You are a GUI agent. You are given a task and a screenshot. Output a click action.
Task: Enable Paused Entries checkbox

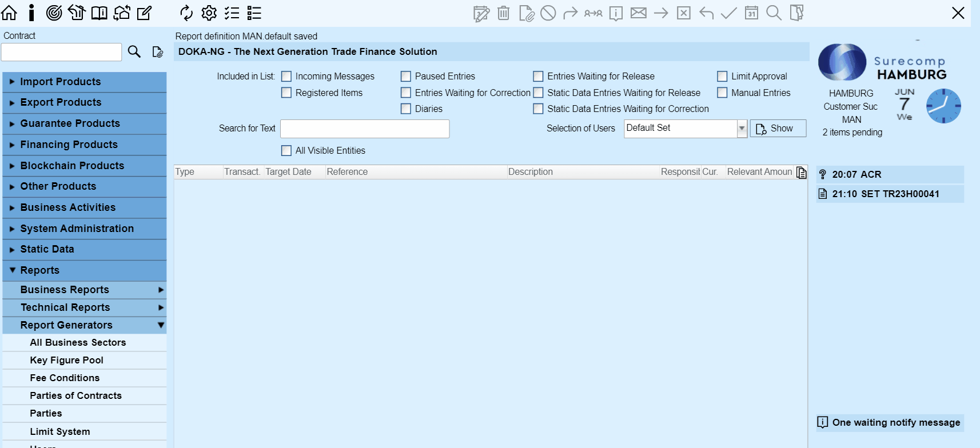coord(406,76)
